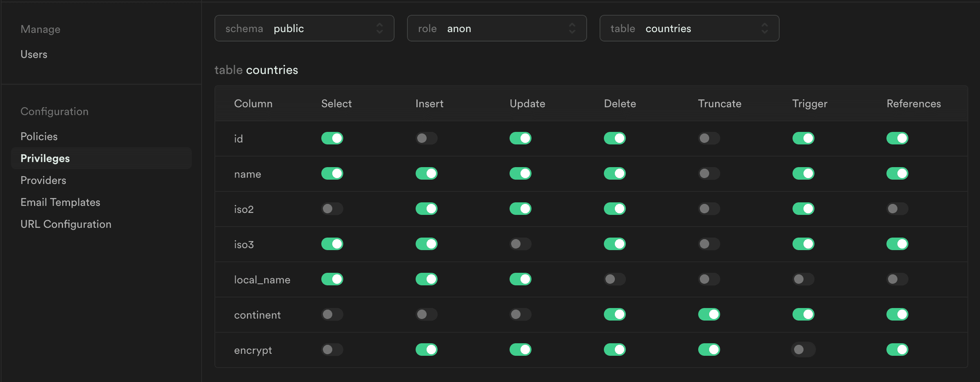
Task: Disable Delete privilege for the encrypt column
Action: coord(614,350)
